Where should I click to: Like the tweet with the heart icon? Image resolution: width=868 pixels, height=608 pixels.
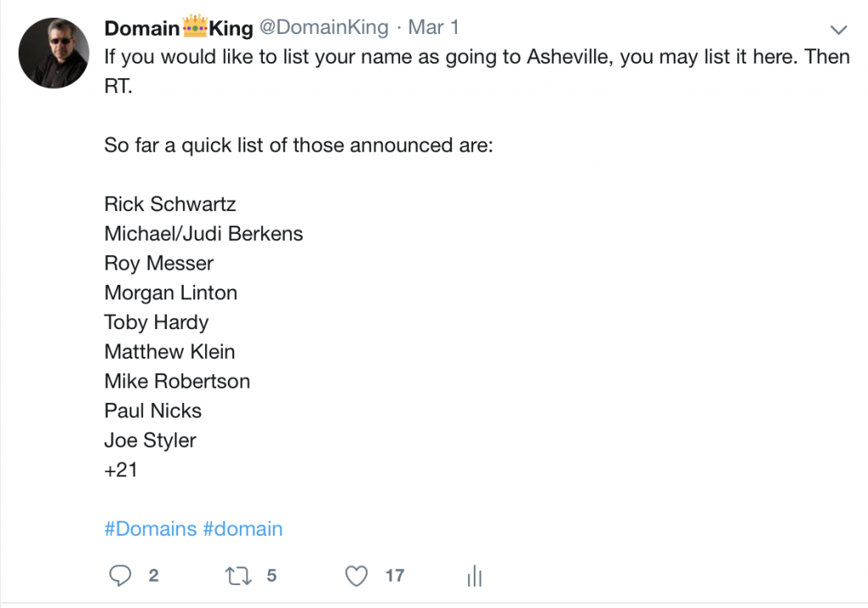click(357, 576)
